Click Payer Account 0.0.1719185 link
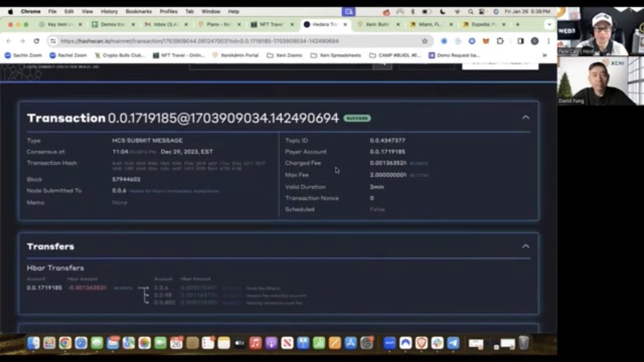 [387, 152]
